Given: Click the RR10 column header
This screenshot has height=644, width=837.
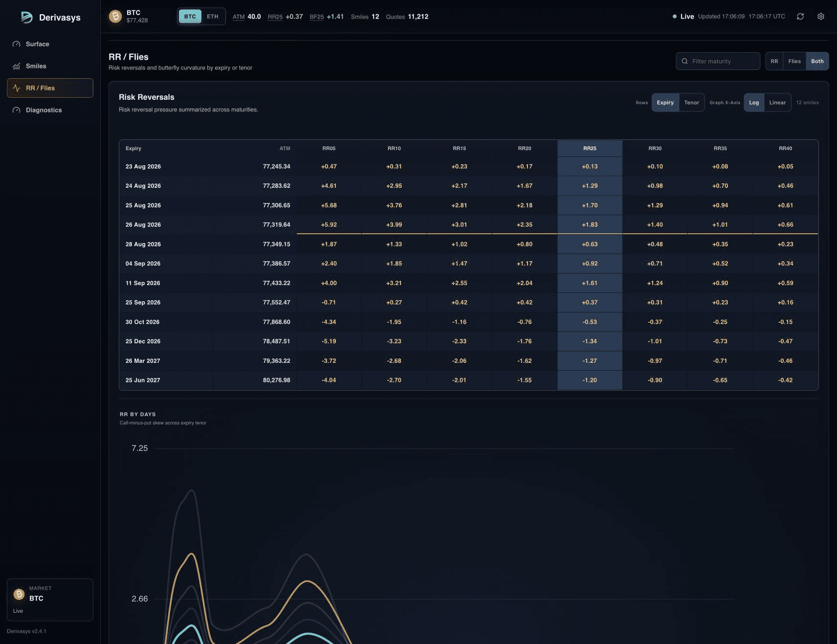Looking at the screenshot, I should (x=394, y=148).
